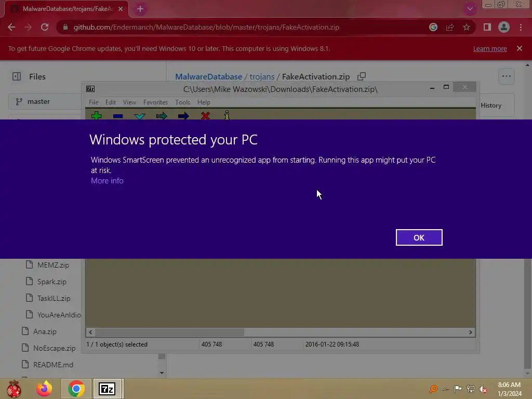
Task: Select the MalwareDatabase/trojans browser tab
Action: 66,9
